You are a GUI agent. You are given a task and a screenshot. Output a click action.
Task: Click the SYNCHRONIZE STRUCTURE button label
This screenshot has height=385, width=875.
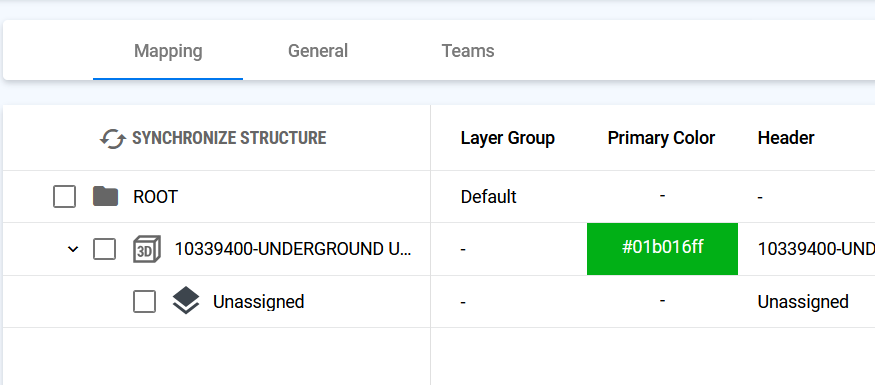click(229, 138)
